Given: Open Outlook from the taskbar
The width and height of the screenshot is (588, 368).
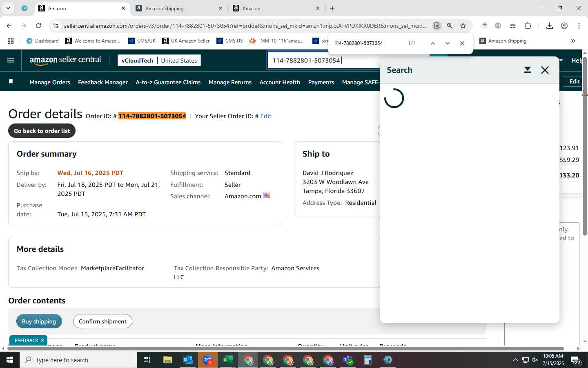Looking at the screenshot, I should coord(188,360).
